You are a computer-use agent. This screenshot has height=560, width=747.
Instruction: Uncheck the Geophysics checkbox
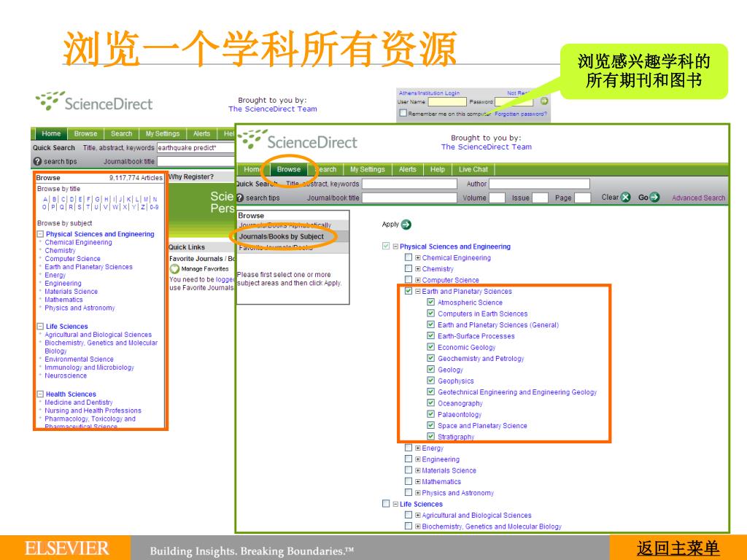pyautogui.click(x=430, y=381)
